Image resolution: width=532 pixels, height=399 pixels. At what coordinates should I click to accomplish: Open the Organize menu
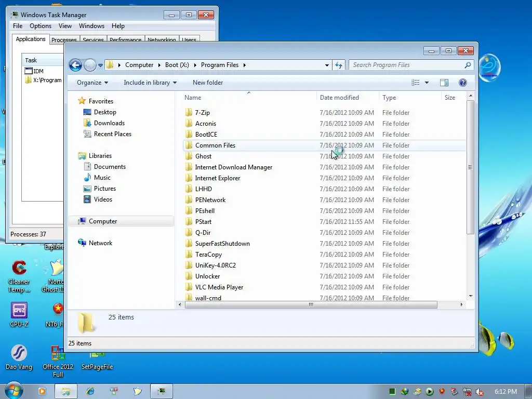click(x=92, y=83)
